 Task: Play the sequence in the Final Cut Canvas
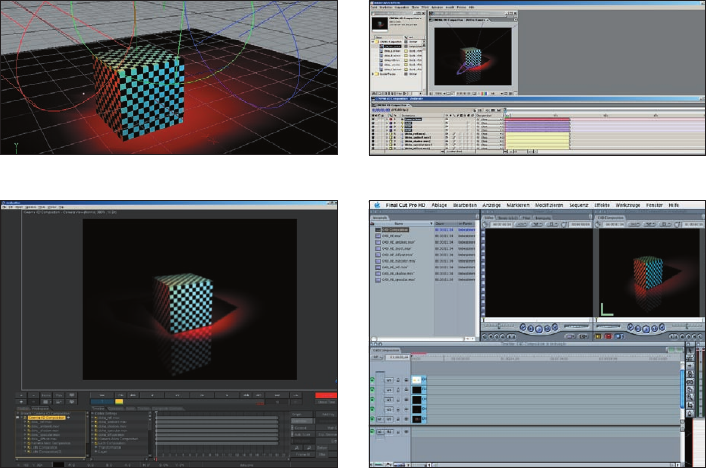(x=648, y=329)
